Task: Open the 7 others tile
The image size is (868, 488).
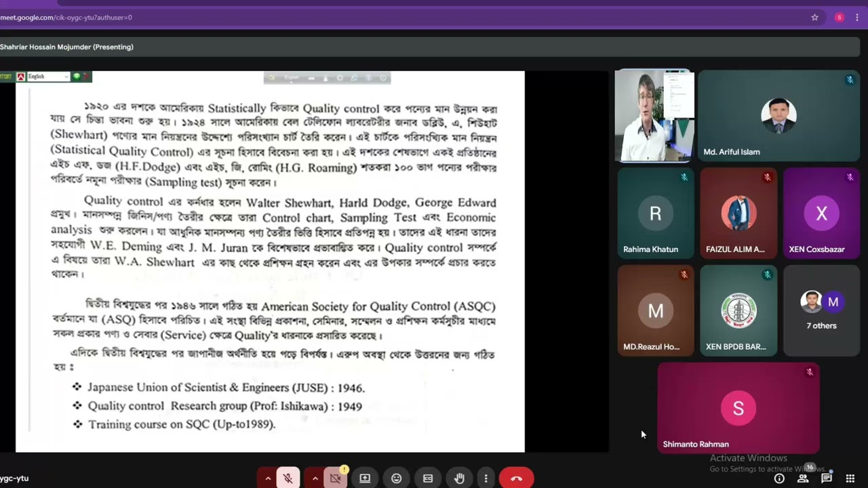Action: pyautogui.click(x=821, y=310)
